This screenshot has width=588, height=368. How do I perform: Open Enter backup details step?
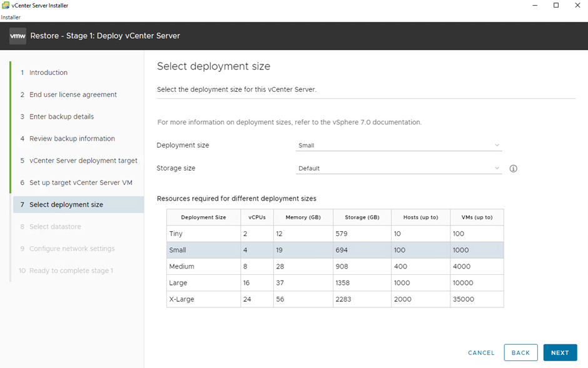[x=61, y=117]
